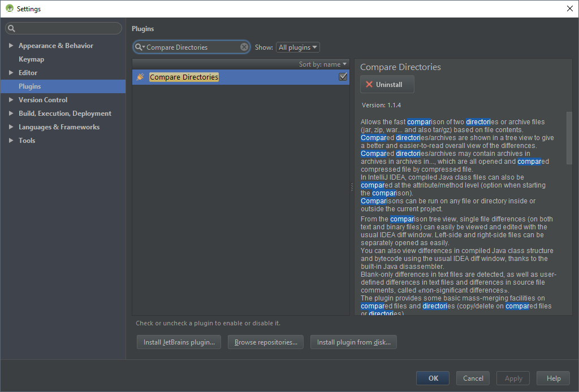Disable the Compare Directories plugin checkbox
579x392 pixels.
pos(343,77)
